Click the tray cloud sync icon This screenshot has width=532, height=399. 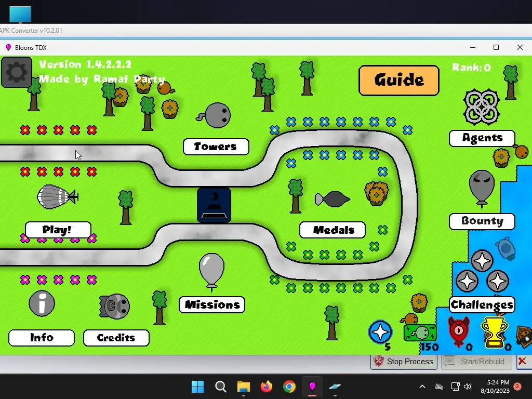[439, 387]
